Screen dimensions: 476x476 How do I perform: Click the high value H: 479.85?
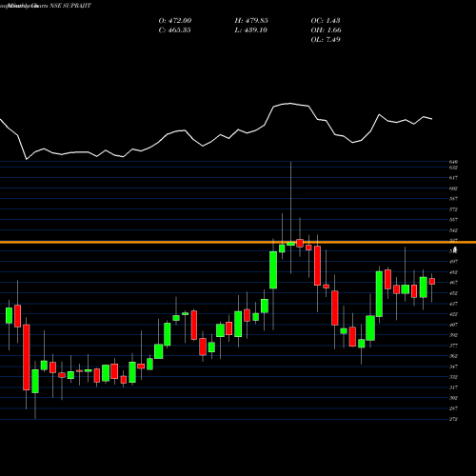coord(251,20)
